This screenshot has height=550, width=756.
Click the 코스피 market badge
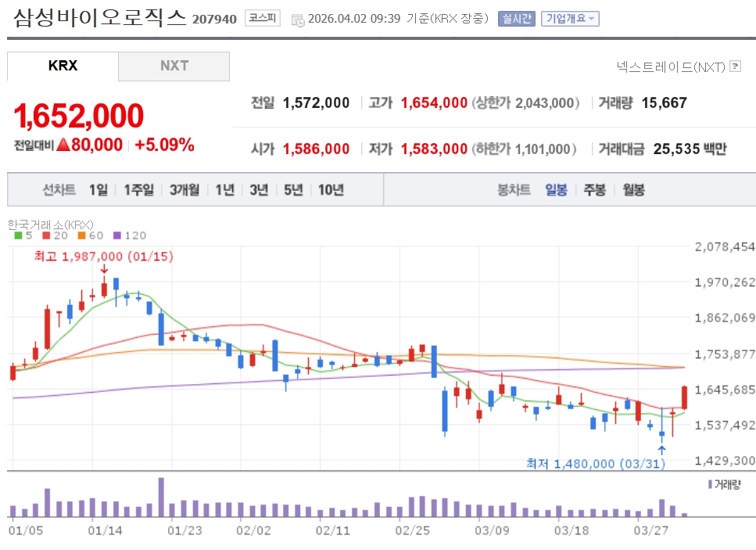[x=262, y=18]
